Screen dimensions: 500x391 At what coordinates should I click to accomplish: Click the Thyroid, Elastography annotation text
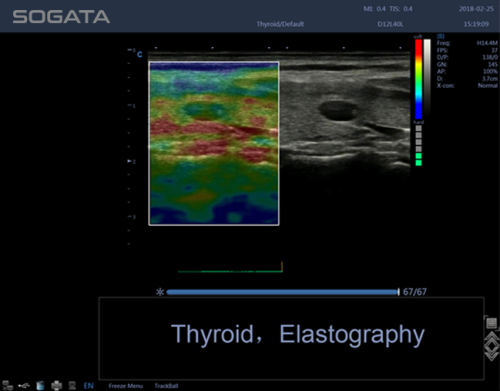coord(298,334)
